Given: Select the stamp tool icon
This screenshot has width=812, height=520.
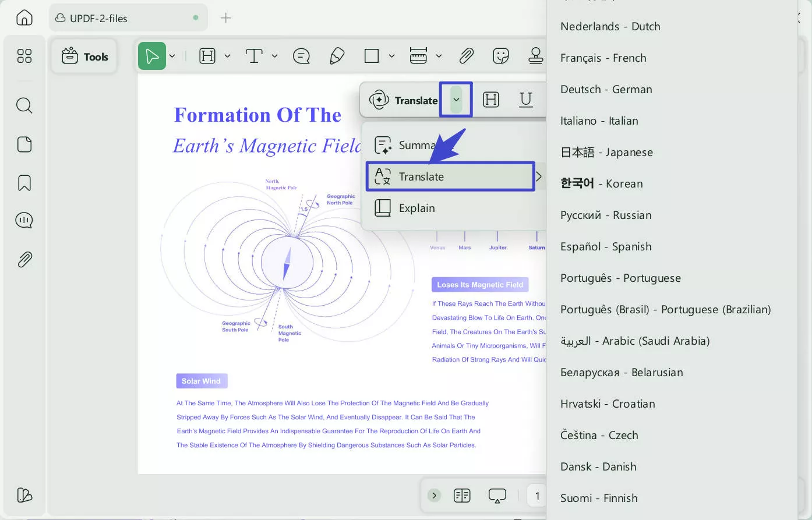Looking at the screenshot, I should (535, 56).
